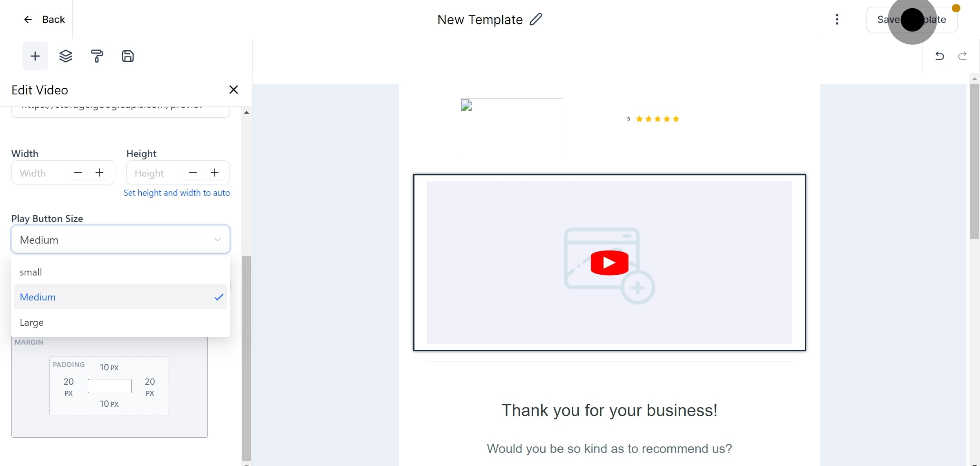Click the fifth rating star
The image size is (980, 466).
pos(676,119)
